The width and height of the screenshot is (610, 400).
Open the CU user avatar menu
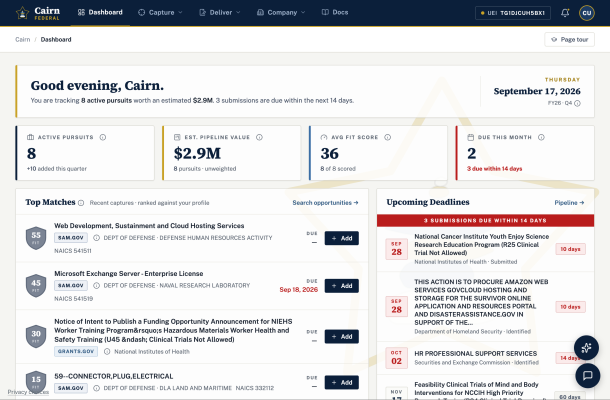point(587,13)
